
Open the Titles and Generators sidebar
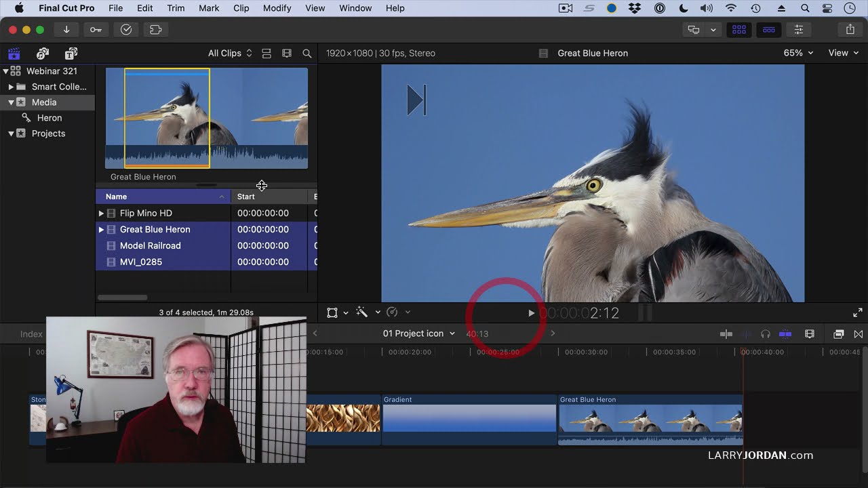(71, 54)
